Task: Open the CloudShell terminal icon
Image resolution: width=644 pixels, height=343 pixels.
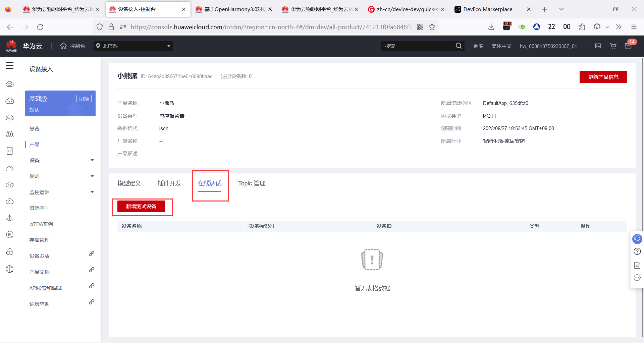Action: click(x=598, y=46)
